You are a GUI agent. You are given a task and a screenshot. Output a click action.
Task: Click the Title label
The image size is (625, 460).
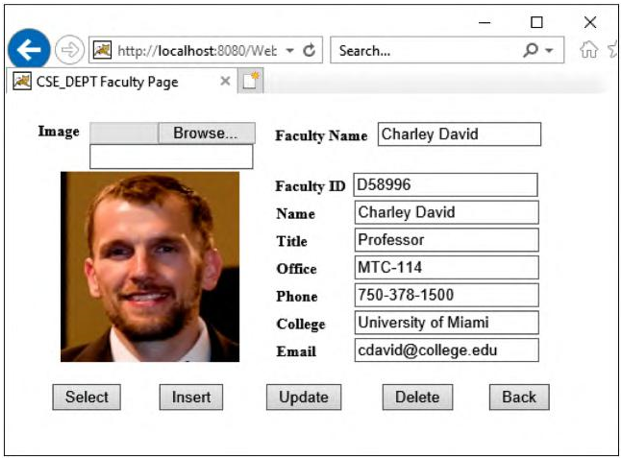coord(292,241)
